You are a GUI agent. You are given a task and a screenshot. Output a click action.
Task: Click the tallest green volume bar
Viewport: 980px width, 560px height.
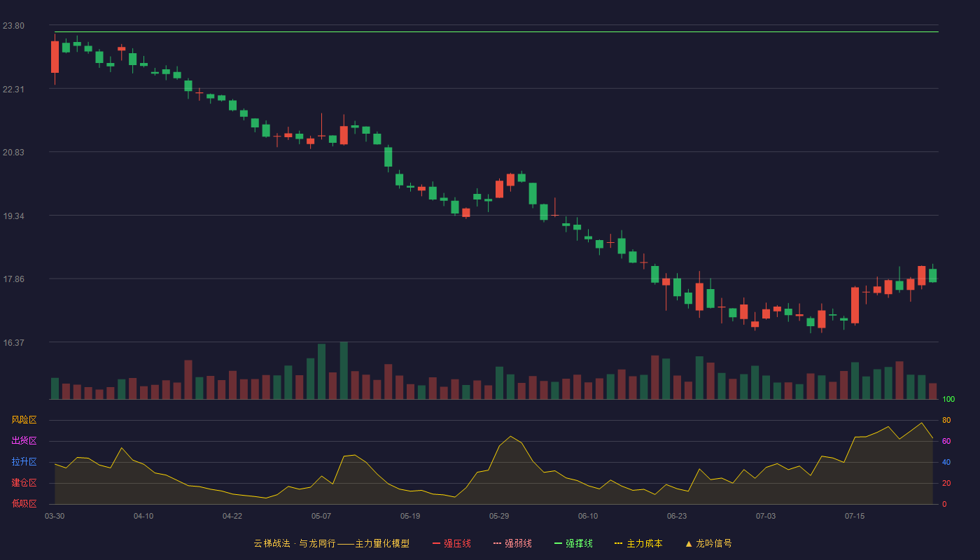[x=344, y=370]
